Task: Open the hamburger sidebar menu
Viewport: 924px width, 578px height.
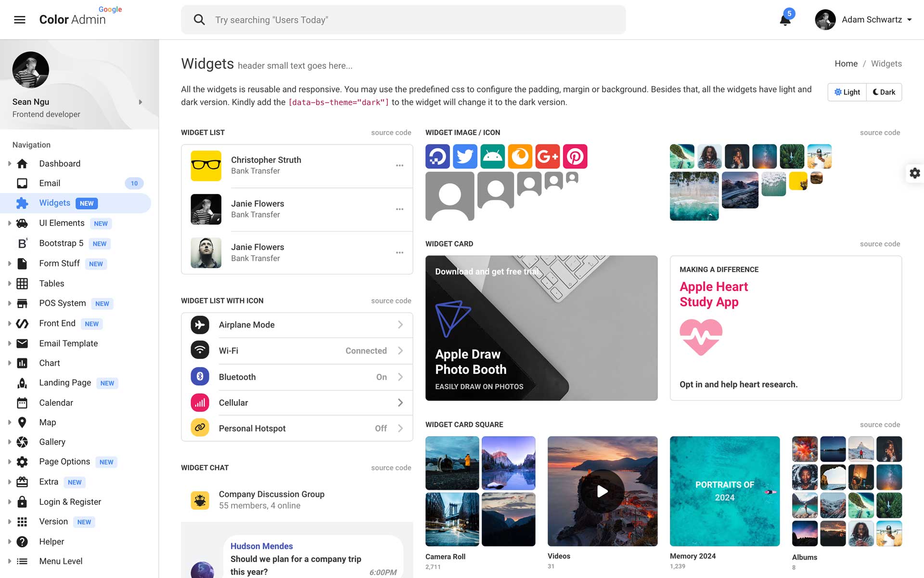Action: tap(20, 20)
